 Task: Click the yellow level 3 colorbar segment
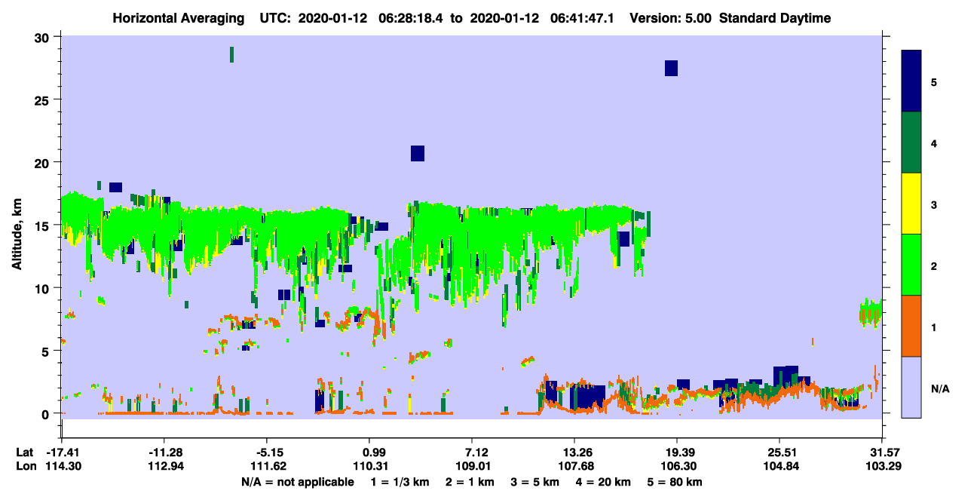coord(911,204)
